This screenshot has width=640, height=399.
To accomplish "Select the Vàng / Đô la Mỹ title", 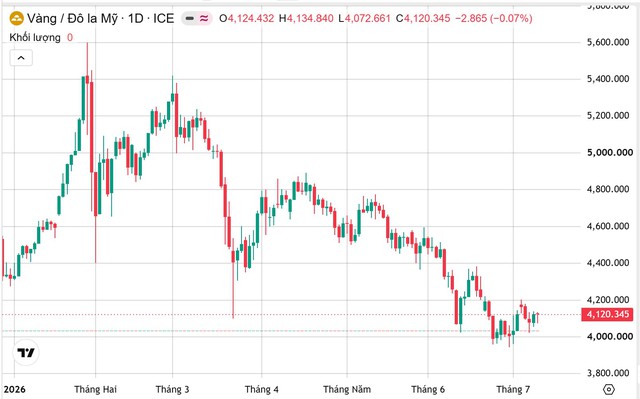I will click(72, 18).
